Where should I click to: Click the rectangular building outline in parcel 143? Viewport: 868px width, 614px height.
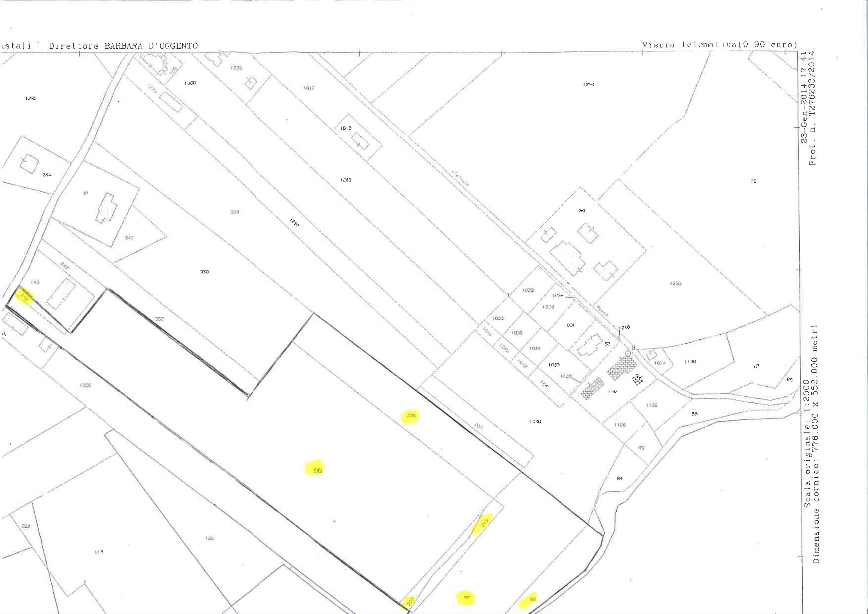click(x=61, y=295)
